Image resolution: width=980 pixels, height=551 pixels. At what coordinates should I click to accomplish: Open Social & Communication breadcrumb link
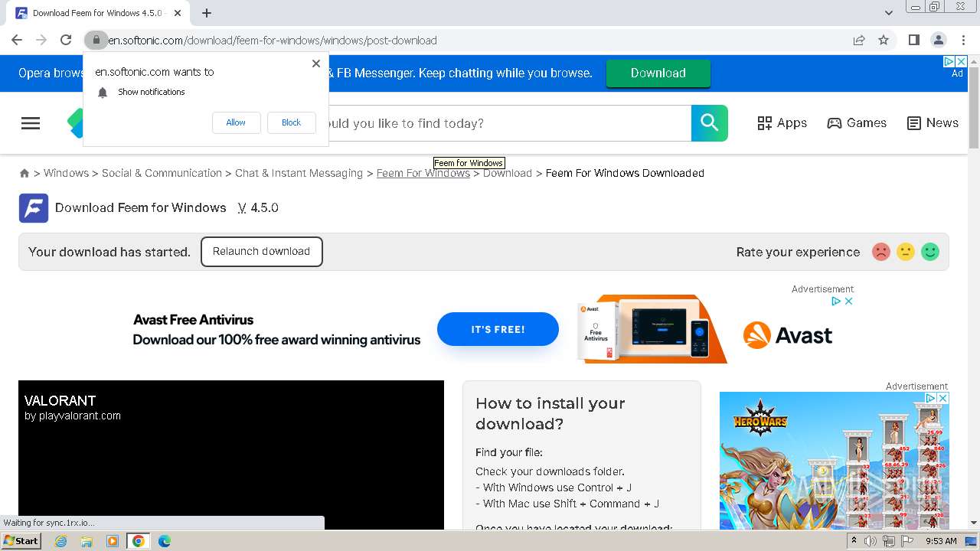click(162, 173)
